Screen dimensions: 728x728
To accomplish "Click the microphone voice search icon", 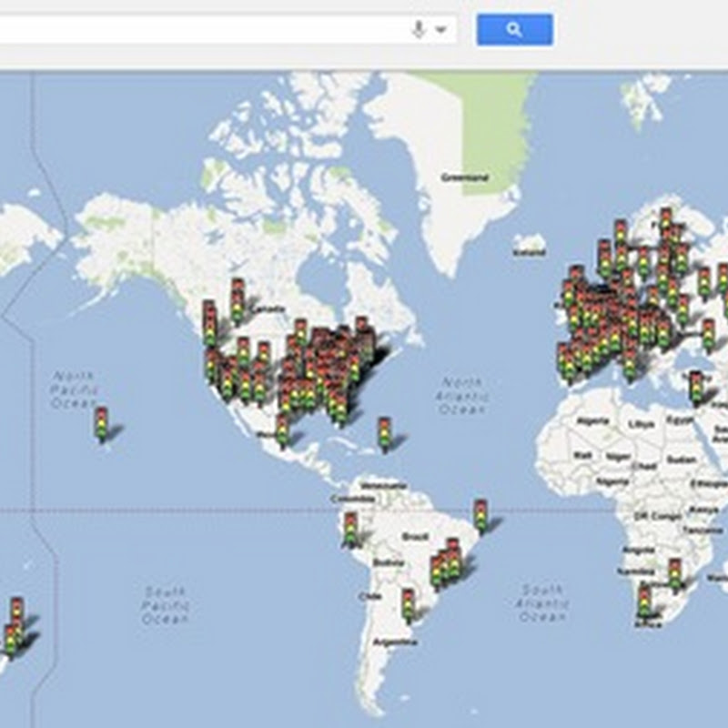I will (x=419, y=30).
